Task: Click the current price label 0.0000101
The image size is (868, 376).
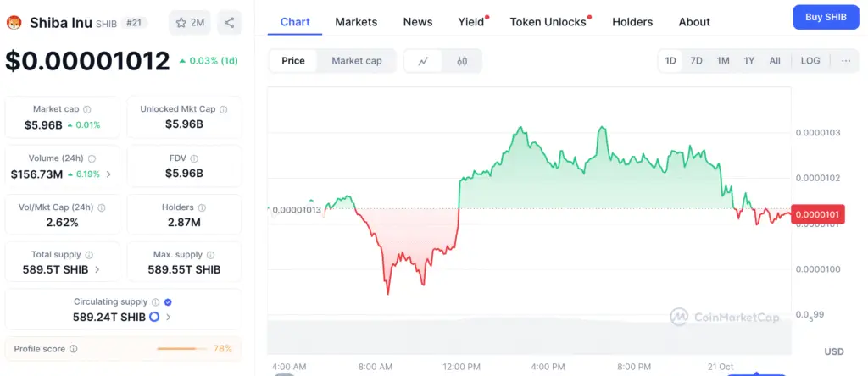Action: [x=817, y=214]
